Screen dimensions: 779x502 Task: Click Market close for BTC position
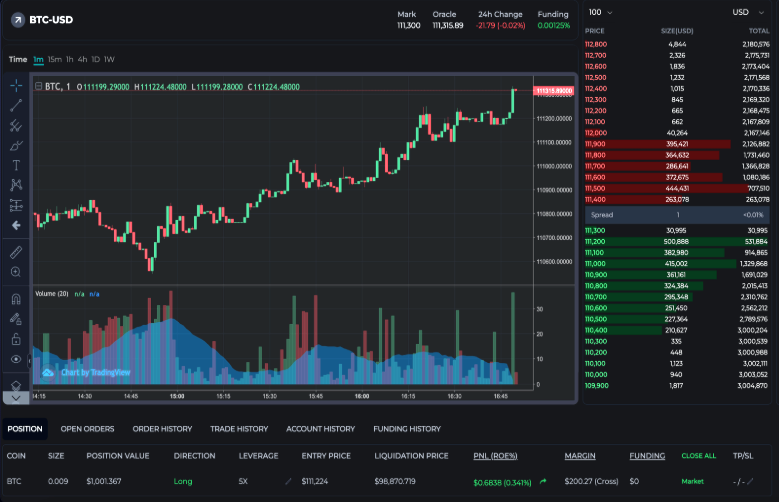tap(692, 481)
